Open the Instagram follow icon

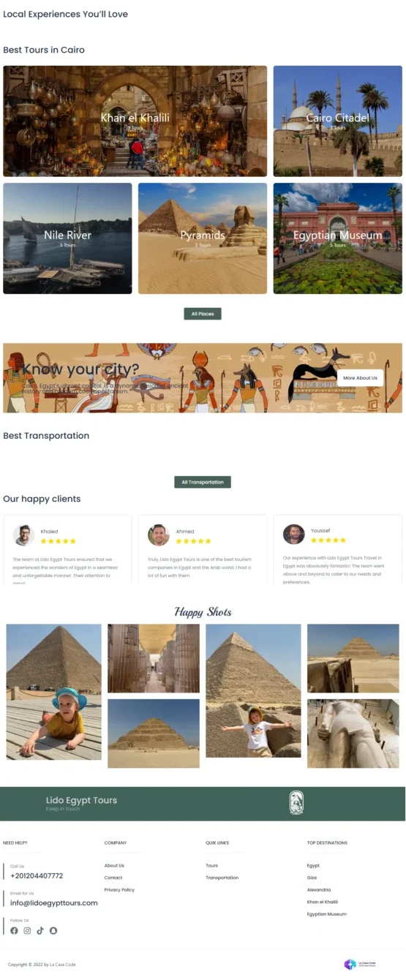[x=27, y=931]
